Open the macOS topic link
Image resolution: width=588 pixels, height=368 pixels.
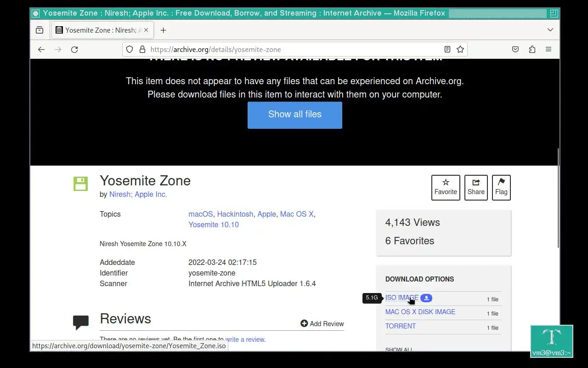coord(201,214)
